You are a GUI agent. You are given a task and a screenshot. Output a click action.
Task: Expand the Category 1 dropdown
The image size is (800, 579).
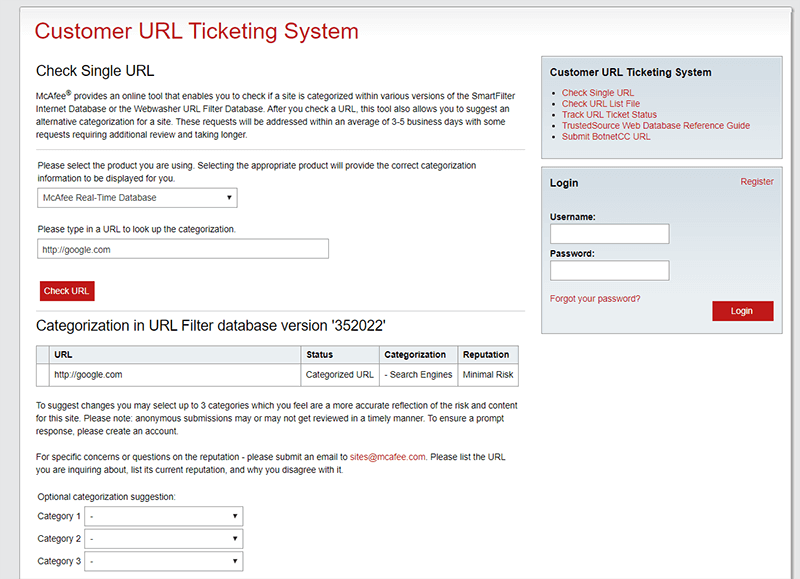pos(163,516)
